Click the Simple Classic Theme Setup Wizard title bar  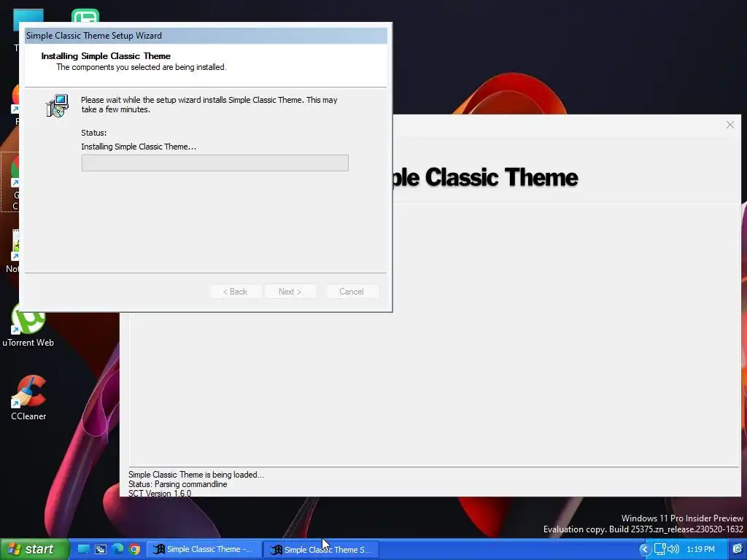click(206, 36)
